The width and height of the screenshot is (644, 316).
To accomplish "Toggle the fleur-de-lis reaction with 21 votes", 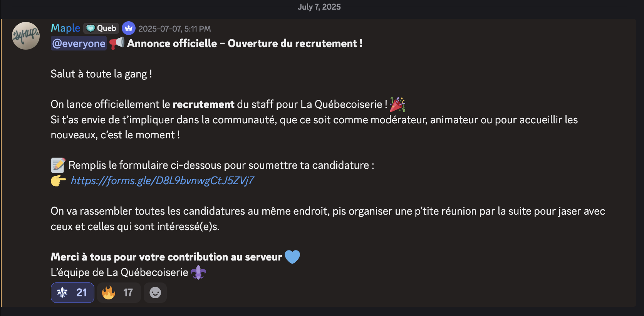I will 72,293.
